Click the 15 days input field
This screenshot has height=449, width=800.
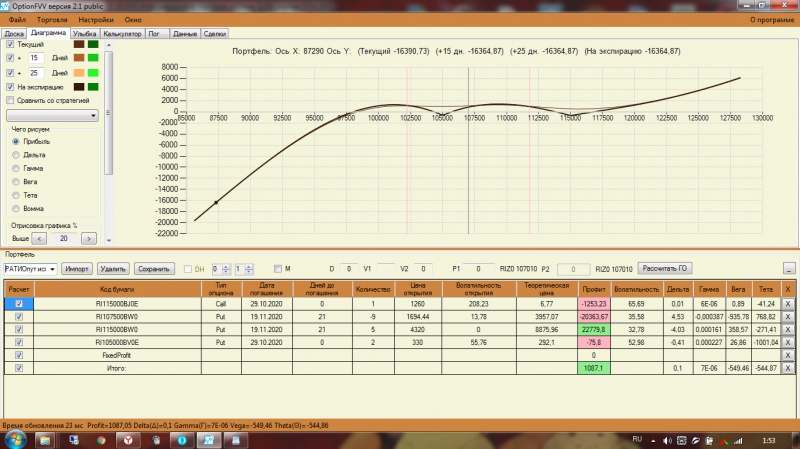pos(36,58)
